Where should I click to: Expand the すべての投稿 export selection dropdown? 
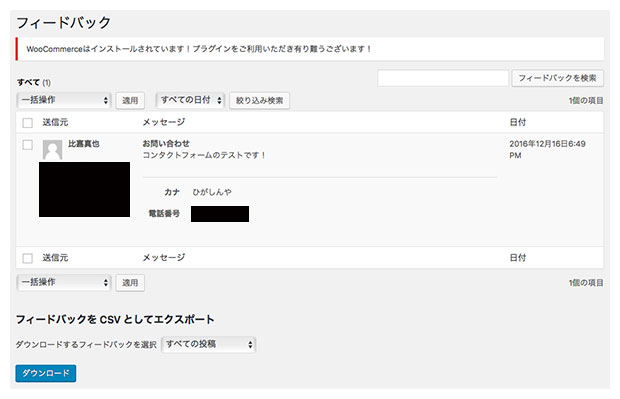[x=209, y=344]
